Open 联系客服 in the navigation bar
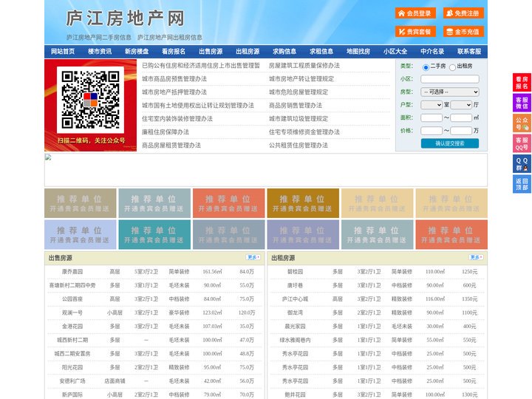This screenshot has width=532, height=399. click(x=469, y=52)
